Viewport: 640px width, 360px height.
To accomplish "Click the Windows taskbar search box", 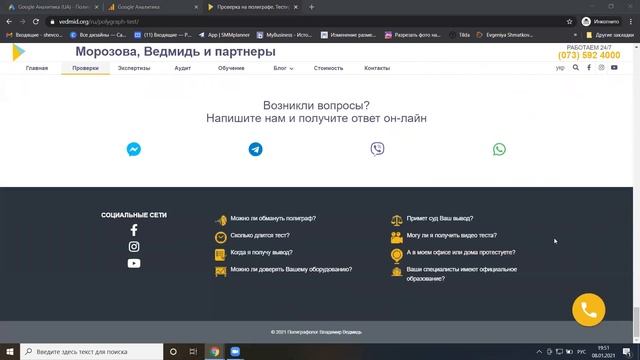I will (91, 351).
